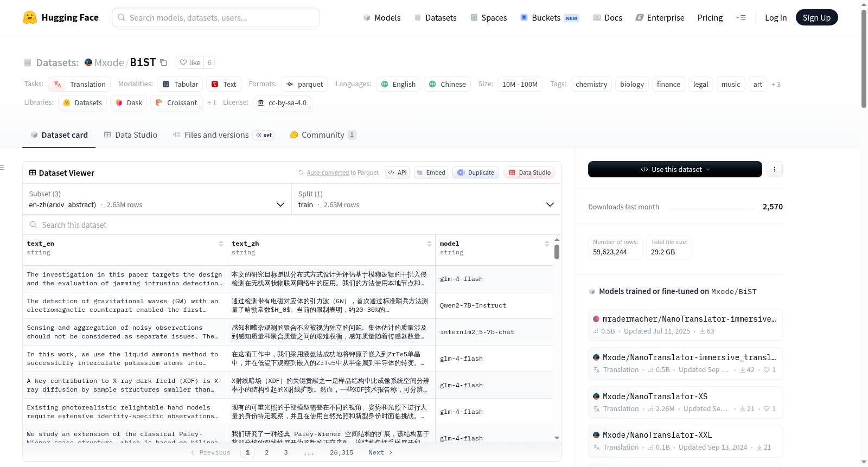868x467 pixels.
Task: Click the Dask library tag
Action: [129, 103]
